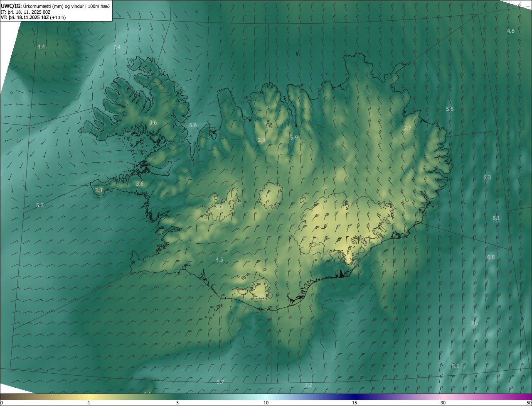The width and height of the screenshot is (532, 406).
Task: Click the 7.4 value label on the map
Action: point(117,47)
